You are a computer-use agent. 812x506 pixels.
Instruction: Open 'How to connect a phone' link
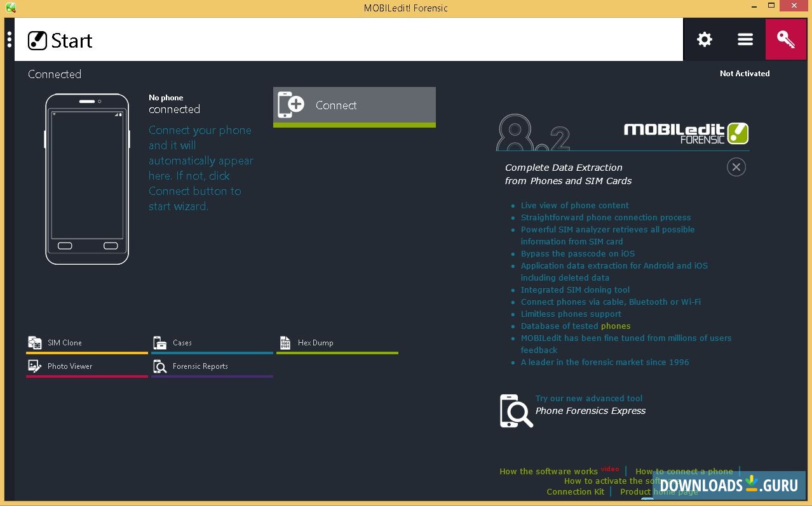(x=684, y=472)
